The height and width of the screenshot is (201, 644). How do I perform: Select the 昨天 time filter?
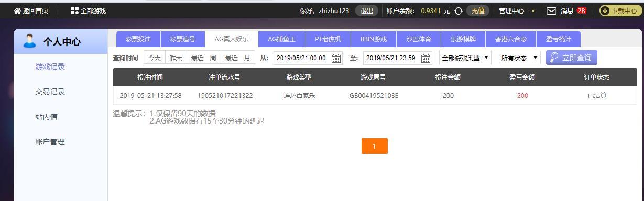(x=176, y=58)
